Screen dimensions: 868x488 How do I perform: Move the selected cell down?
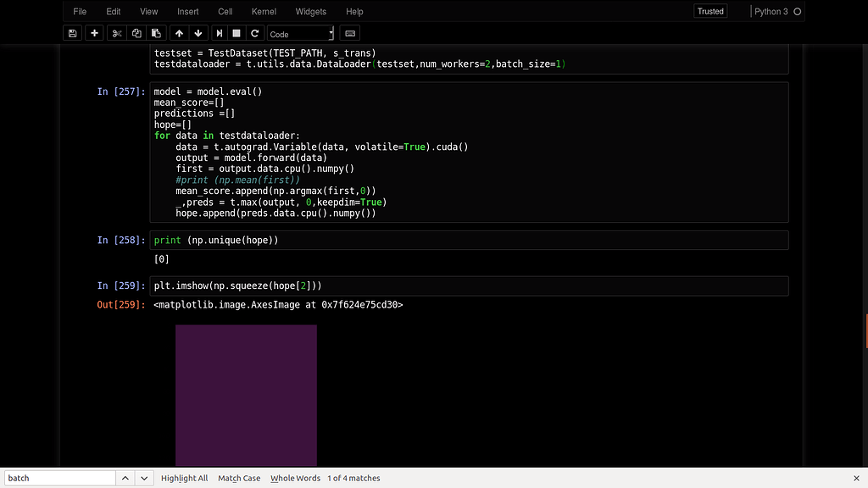[198, 33]
